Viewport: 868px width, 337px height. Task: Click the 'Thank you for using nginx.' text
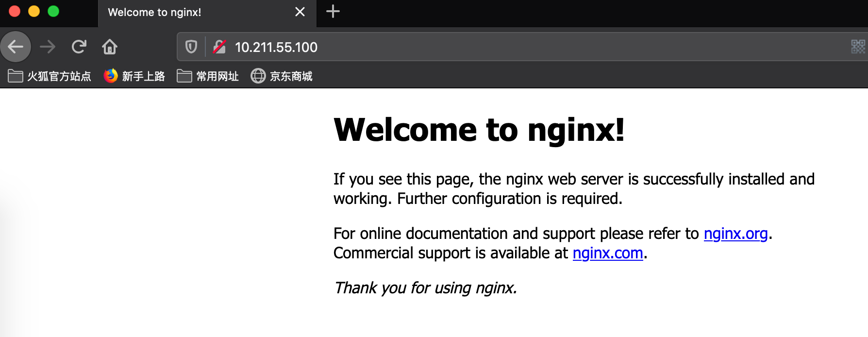[425, 288]
